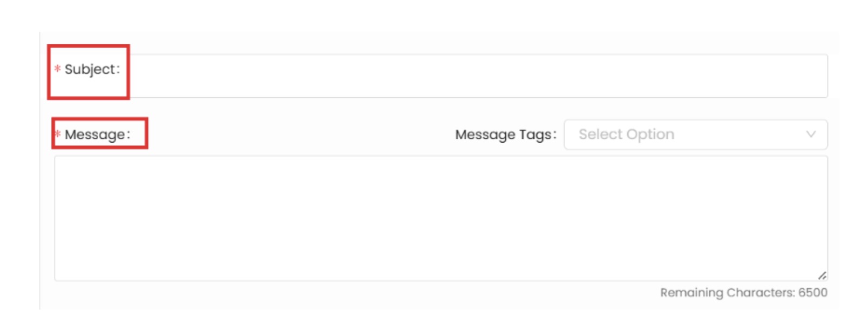Viewport: 868px width, 336px height.
Task: Click the 6500 character count number
Action: [x=813, y=293]
